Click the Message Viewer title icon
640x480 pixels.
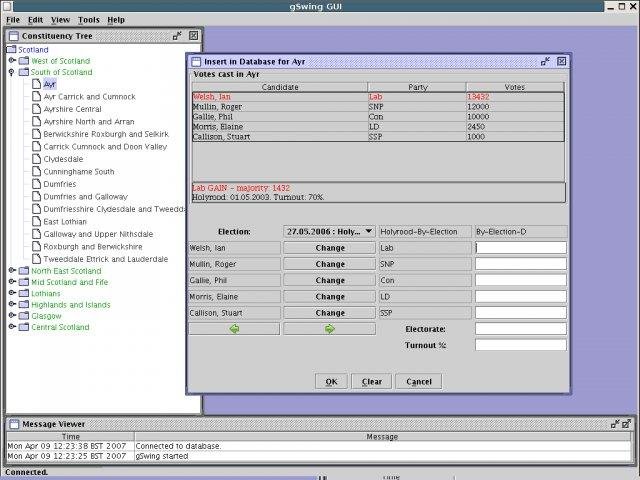click(x=14, y=424)
